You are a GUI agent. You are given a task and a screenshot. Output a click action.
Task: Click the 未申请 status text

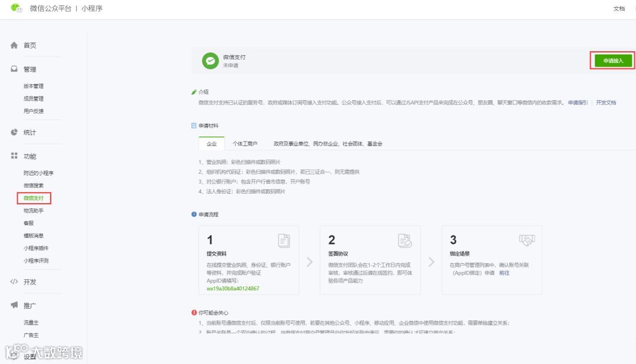pos(230,65)
